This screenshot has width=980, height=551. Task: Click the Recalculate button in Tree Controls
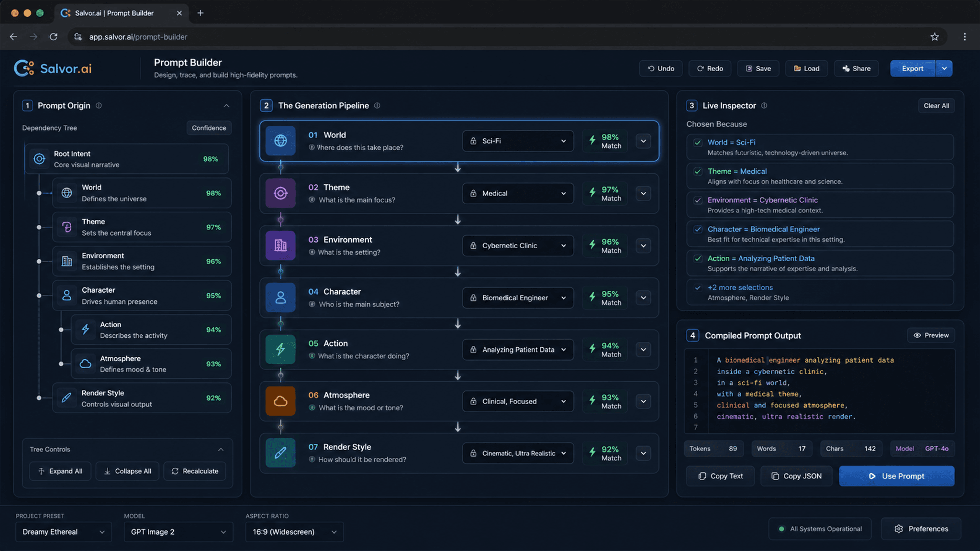point(195,471)
